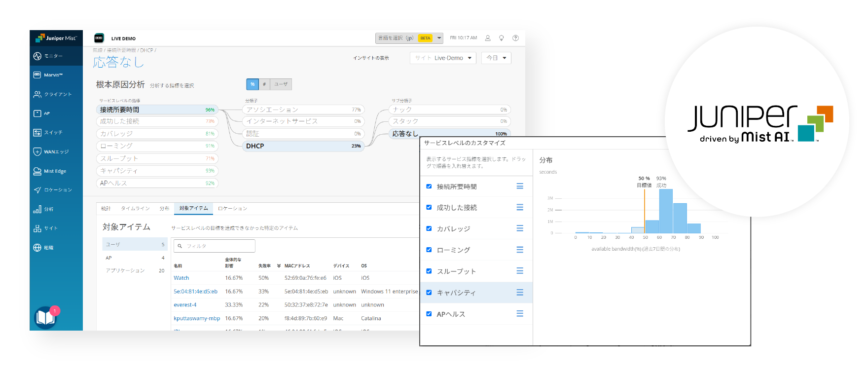Click the drag handle for 接続所要時間
The image size is (868, 375).
click(x=520, y=186)
